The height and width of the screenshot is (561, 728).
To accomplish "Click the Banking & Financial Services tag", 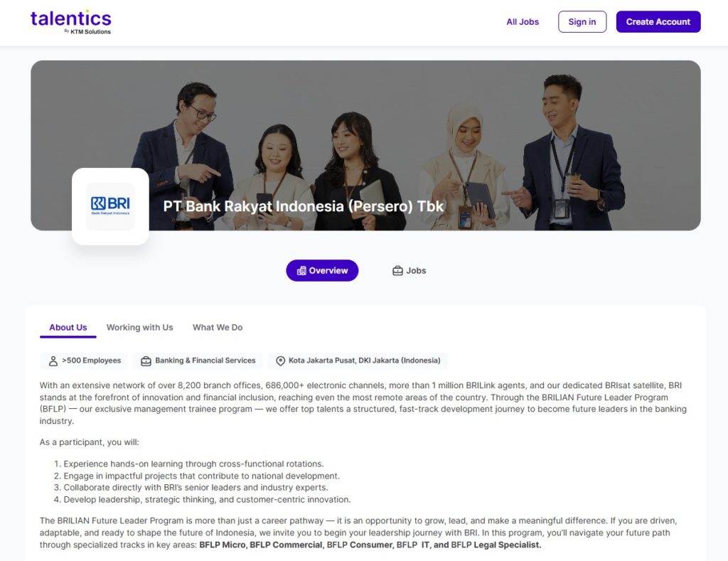I will [198, 360].
